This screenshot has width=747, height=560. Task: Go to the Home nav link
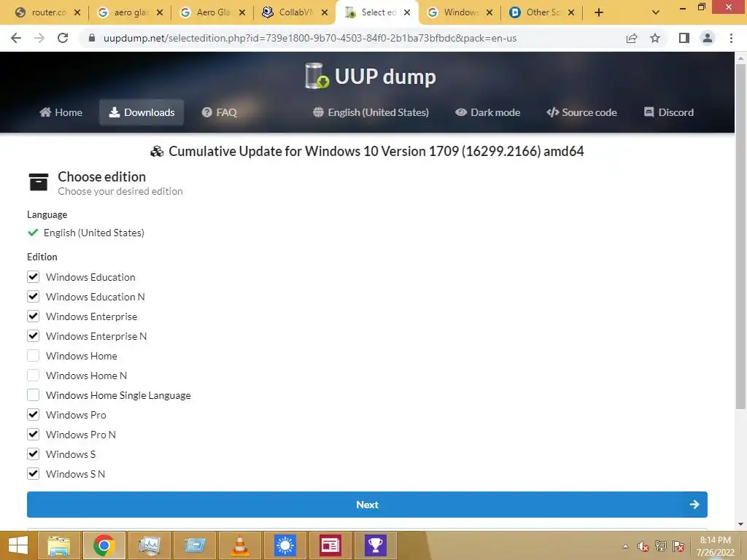coord(61,112)
